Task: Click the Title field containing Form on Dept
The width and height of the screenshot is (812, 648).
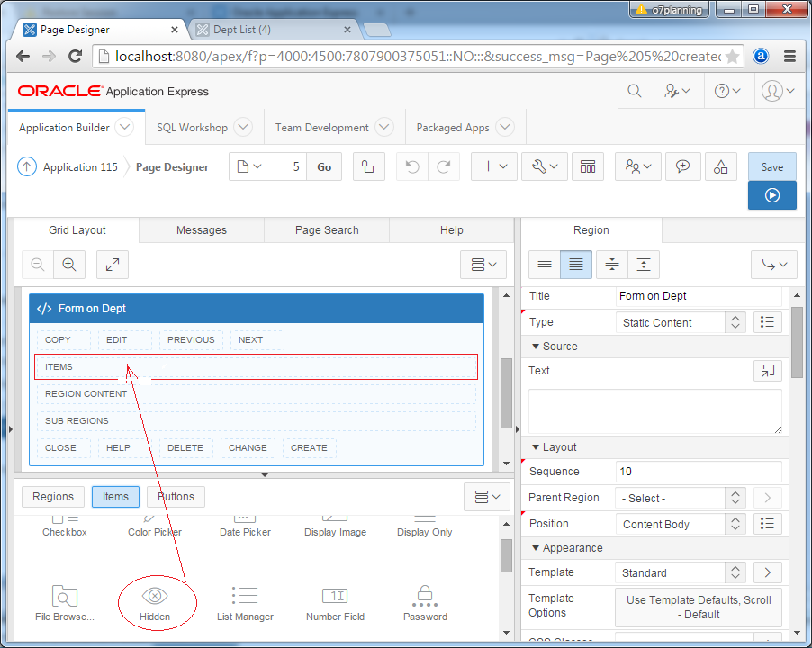Action: tap(699, 296)
